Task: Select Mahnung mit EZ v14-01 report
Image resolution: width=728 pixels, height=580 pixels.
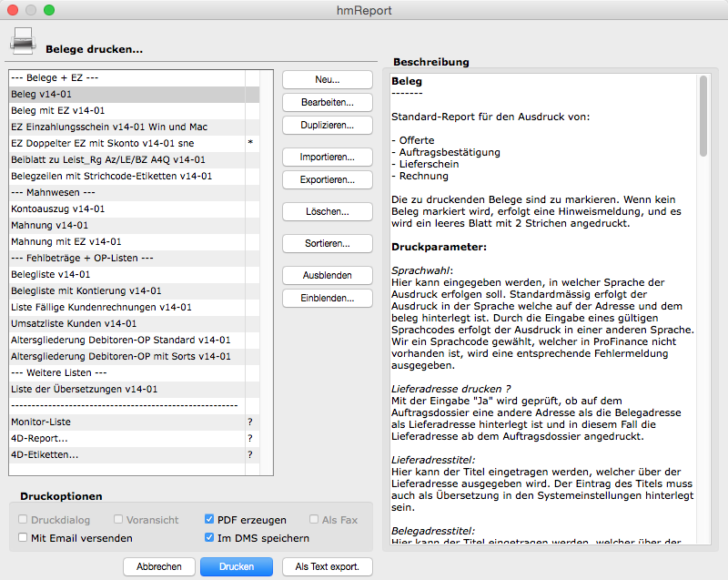Action: (x=66, y=242)
